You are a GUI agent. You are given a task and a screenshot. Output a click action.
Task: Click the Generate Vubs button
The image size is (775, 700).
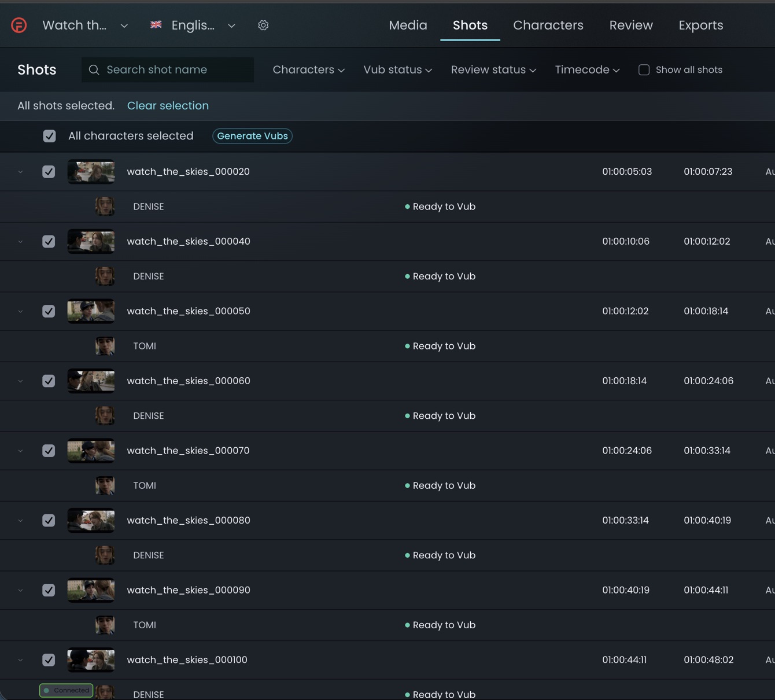click(252, 136)
